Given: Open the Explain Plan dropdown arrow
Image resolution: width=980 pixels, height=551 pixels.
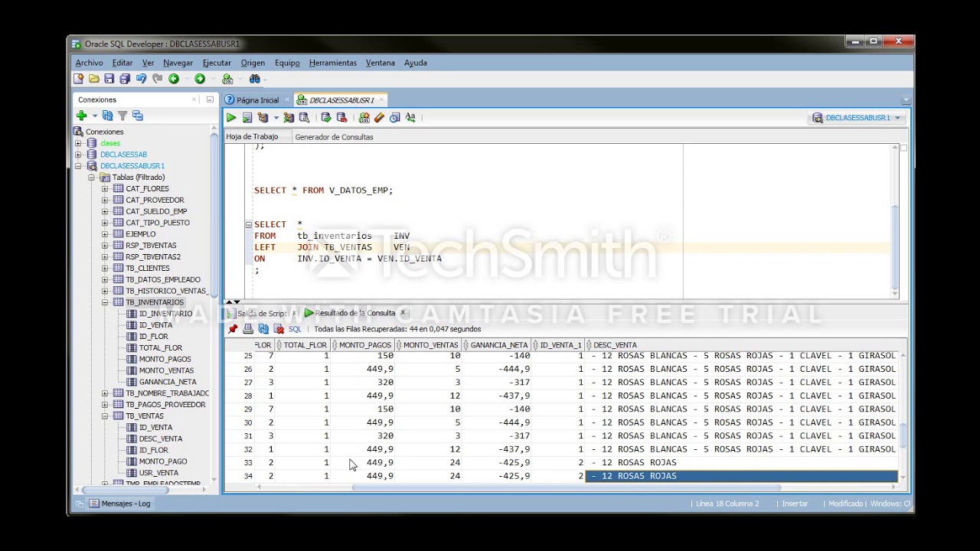Looking at the screenshot, I should point(276,118).
